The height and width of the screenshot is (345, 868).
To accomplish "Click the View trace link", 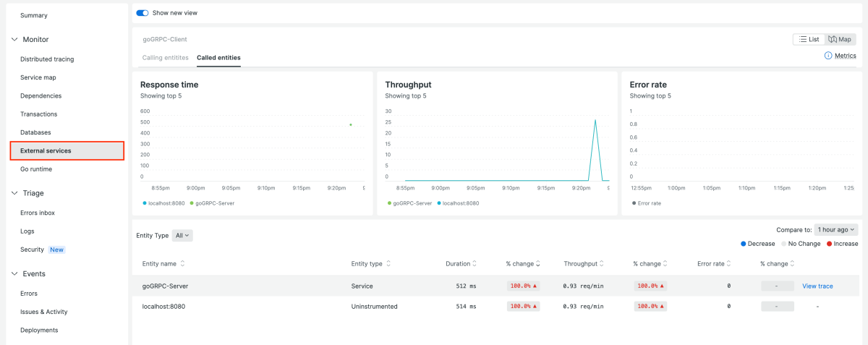I will 817,286.
